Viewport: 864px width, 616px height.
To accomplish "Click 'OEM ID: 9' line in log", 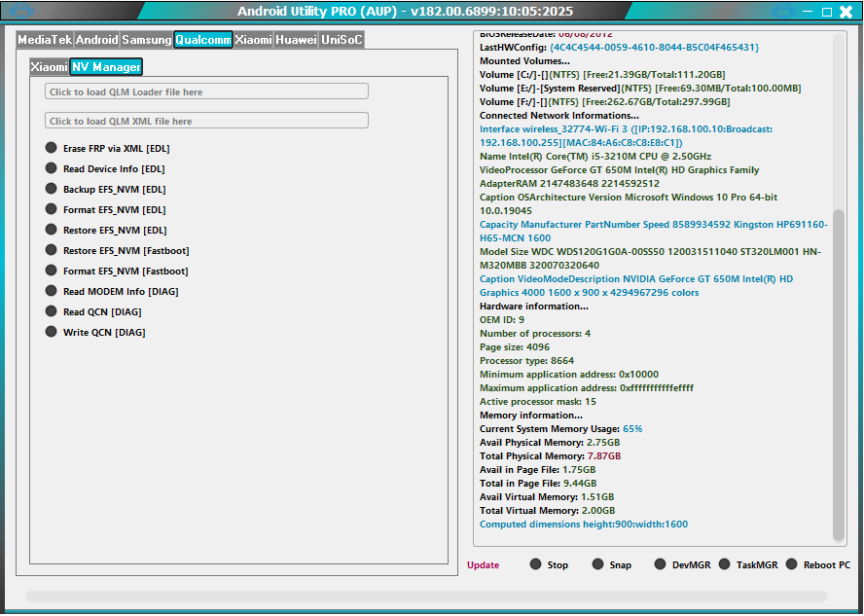I will click(502, 319).
